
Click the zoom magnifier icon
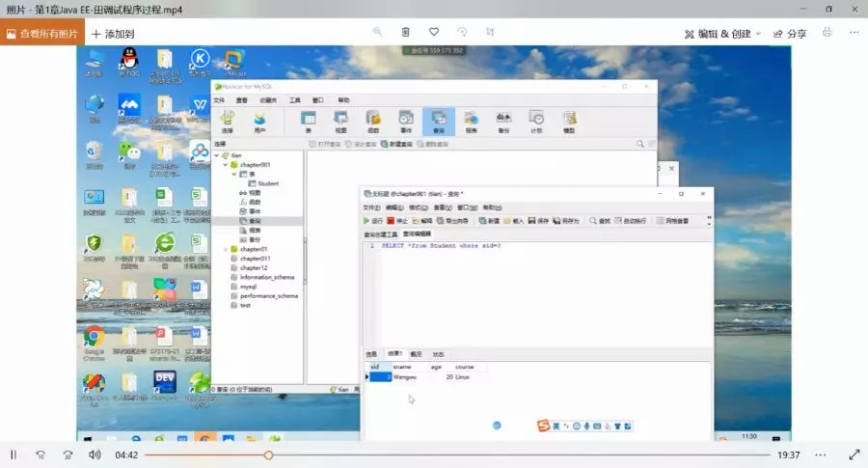coord(377,33)
